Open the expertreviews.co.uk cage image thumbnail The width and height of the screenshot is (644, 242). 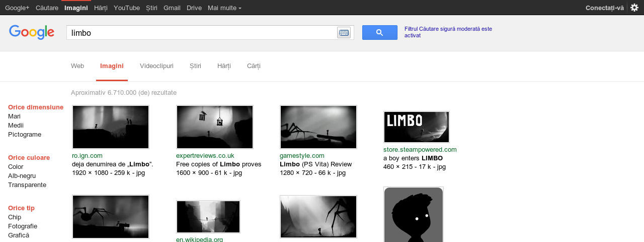[x=215, y=127]
